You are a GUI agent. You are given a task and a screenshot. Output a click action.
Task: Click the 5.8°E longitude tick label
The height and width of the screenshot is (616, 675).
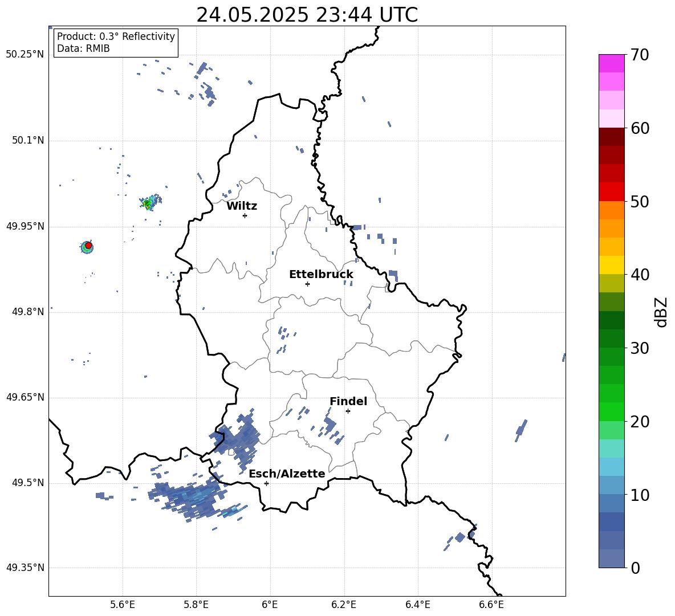pos(196,605)
